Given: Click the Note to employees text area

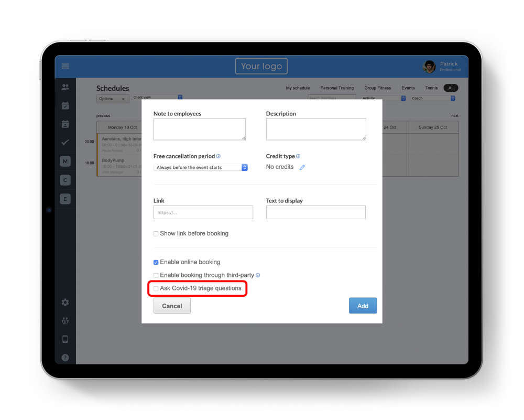Looking at the screenshot, I should point(200,130).
